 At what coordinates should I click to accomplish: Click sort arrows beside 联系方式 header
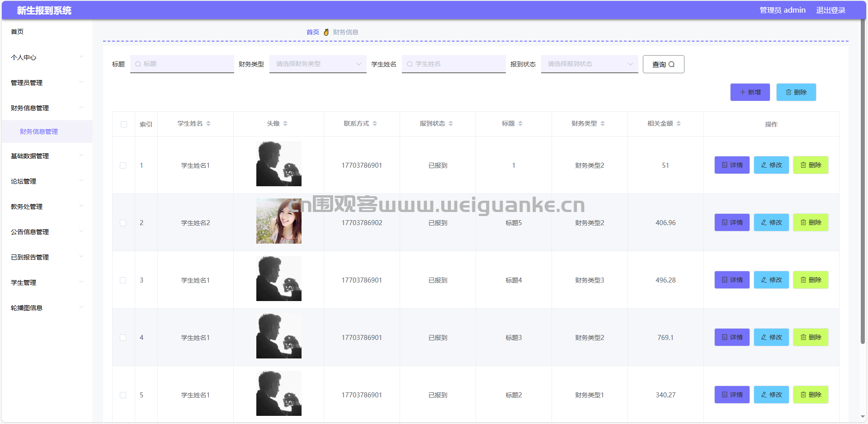pos(375,123)
